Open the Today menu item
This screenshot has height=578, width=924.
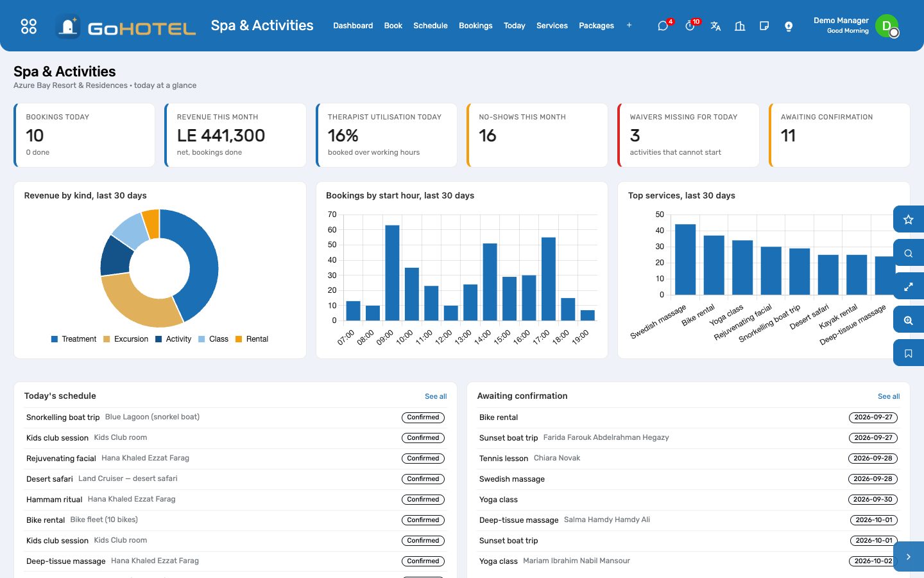pyautogui.click(x=515, y=26)
